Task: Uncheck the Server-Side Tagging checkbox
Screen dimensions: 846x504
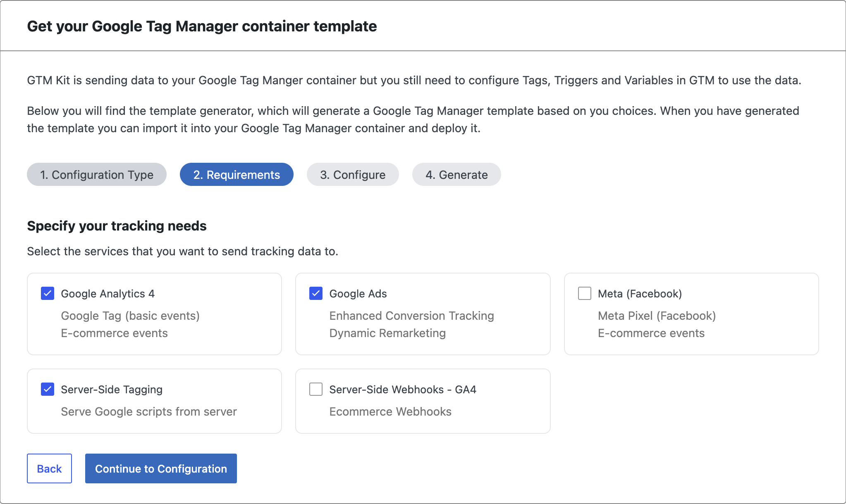Action: (48, 389)
